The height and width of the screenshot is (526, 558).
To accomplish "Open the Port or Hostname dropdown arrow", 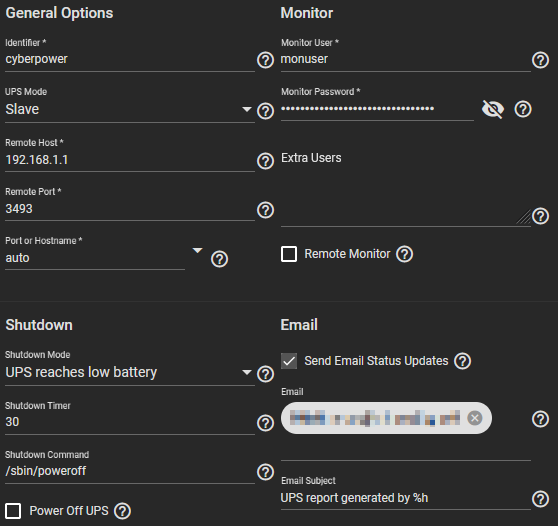I will coord(197,251).
